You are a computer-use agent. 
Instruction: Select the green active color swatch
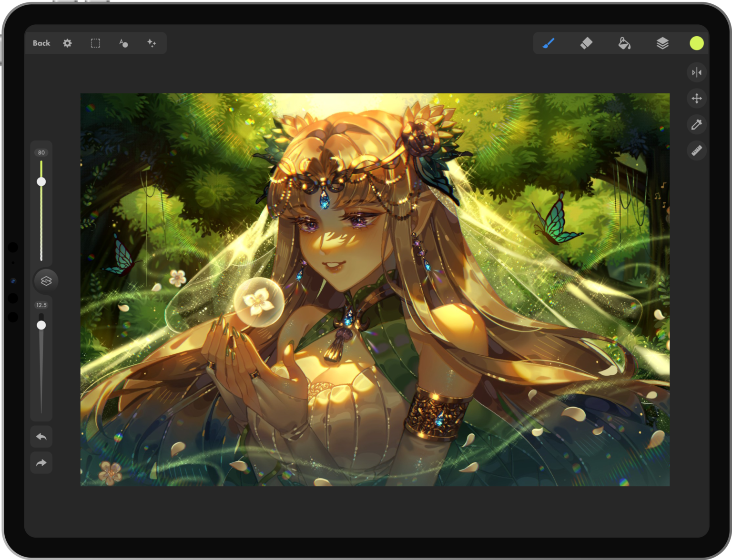pos(696,43)
